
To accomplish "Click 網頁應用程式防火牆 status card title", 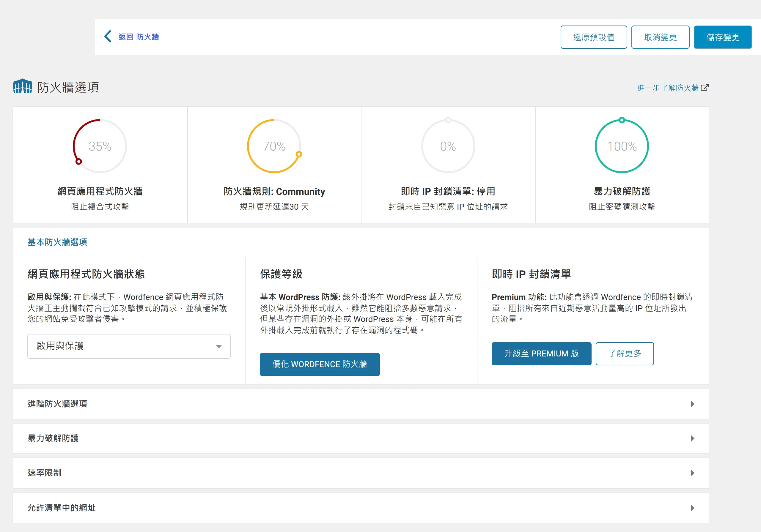I will pyautogui.click(x=100, y=192).
